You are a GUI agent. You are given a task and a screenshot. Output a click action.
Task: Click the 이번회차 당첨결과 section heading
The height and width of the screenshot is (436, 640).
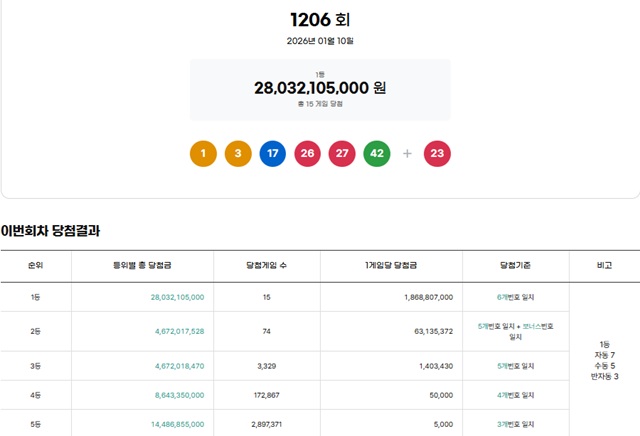pyautogui.click(x=50, y=231)
